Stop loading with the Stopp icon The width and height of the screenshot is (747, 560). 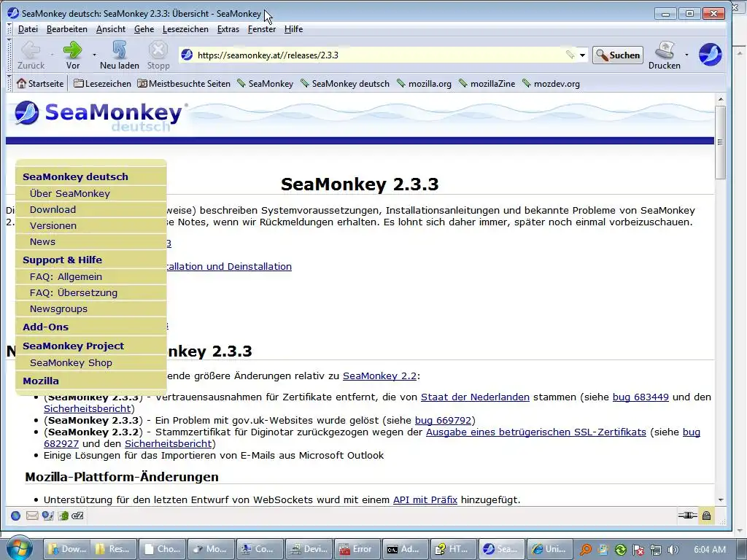(158, 55)
